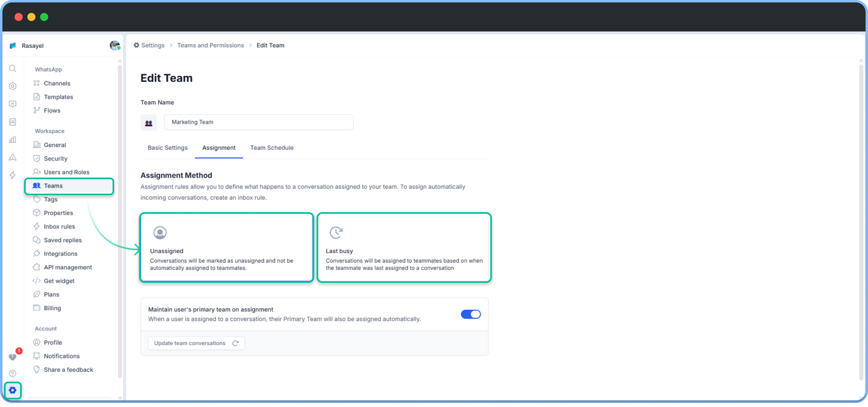Viewport: 868px width, 407px height.
Task: Click the Last busy clock icon
Action: point(336,232)
